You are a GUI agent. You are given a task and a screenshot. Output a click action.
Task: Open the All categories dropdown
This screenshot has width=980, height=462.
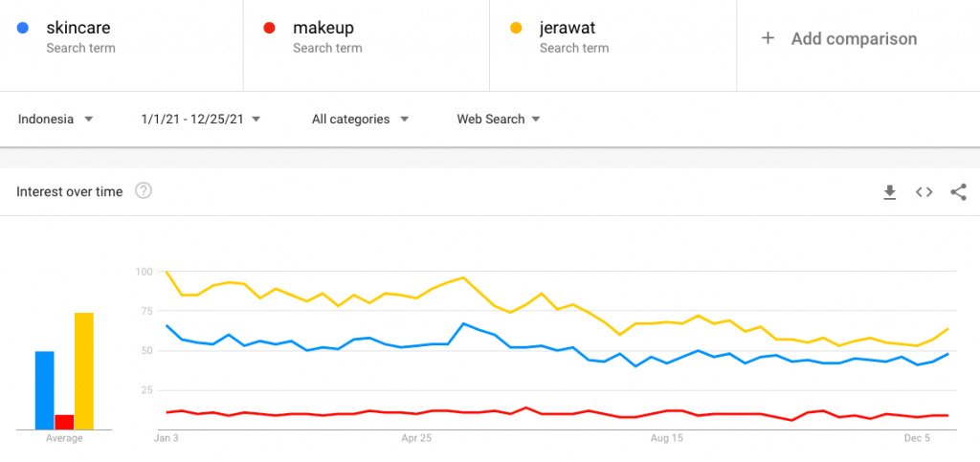360,120
